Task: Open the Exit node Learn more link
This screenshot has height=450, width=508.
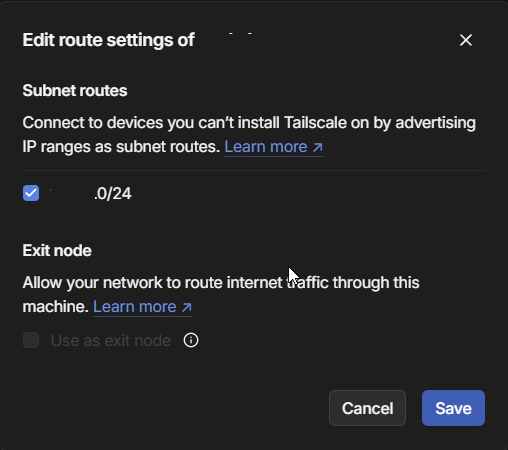Action: 143,307
